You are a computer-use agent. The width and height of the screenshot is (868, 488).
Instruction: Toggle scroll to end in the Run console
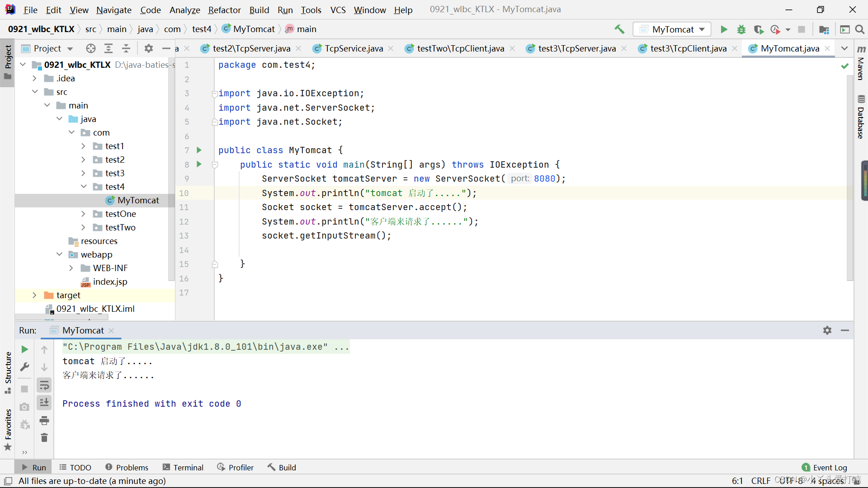(44, 403)
